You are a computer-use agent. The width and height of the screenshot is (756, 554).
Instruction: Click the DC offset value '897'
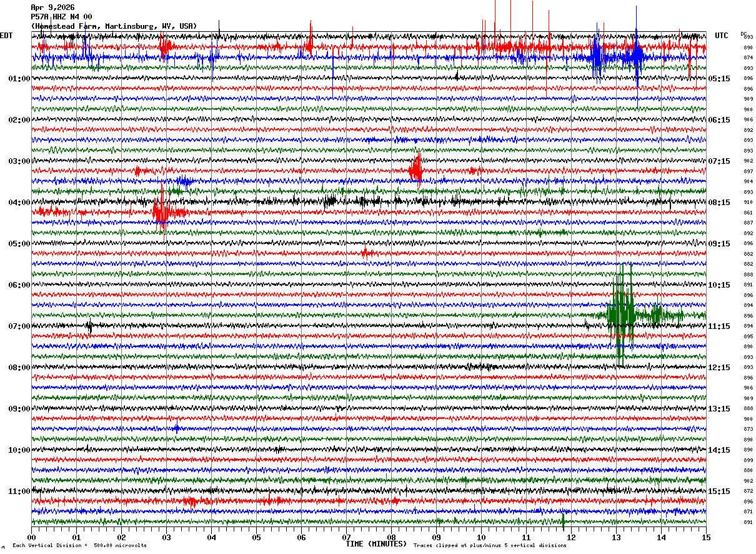pos(748,171)
